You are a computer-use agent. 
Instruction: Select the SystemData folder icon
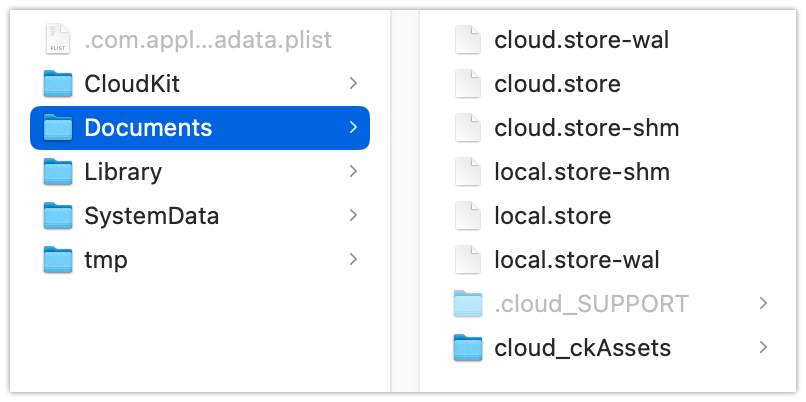click(59, 216)
